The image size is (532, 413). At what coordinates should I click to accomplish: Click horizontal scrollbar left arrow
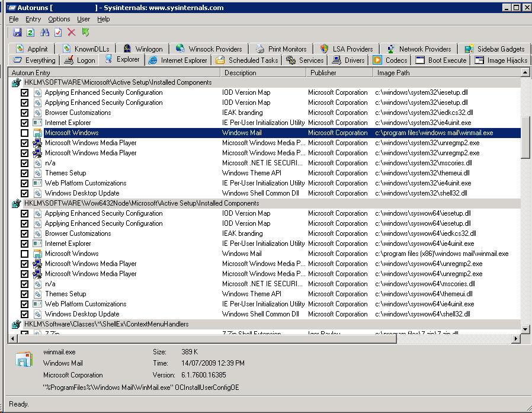[12, 338]
